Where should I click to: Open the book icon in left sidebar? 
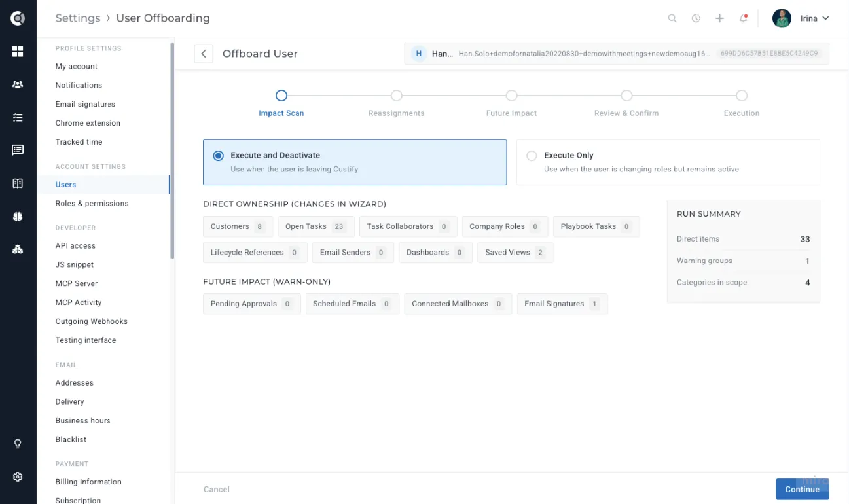[x=18, y=183]
